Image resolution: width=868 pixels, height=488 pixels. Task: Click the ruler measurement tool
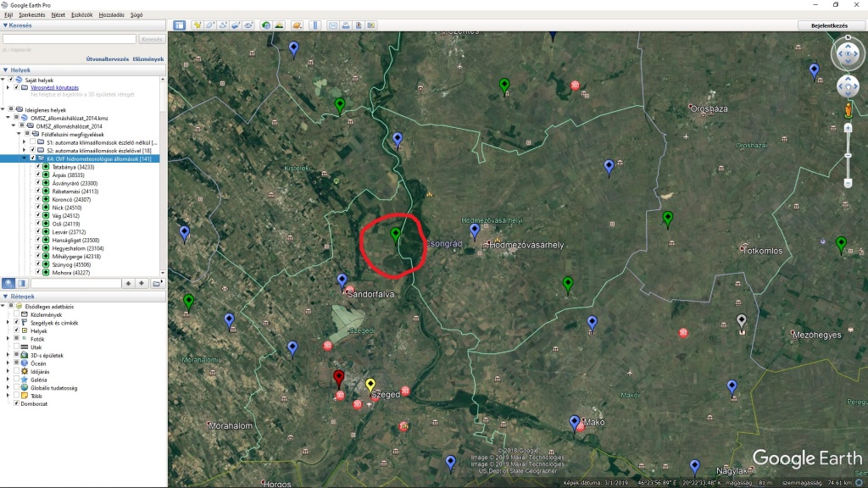tap(314, 25)
